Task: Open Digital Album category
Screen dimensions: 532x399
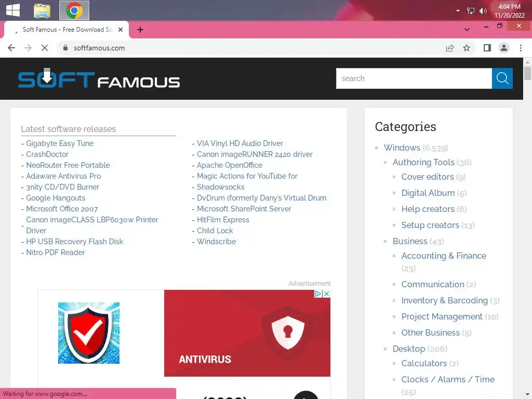Action: pos(428,193)
